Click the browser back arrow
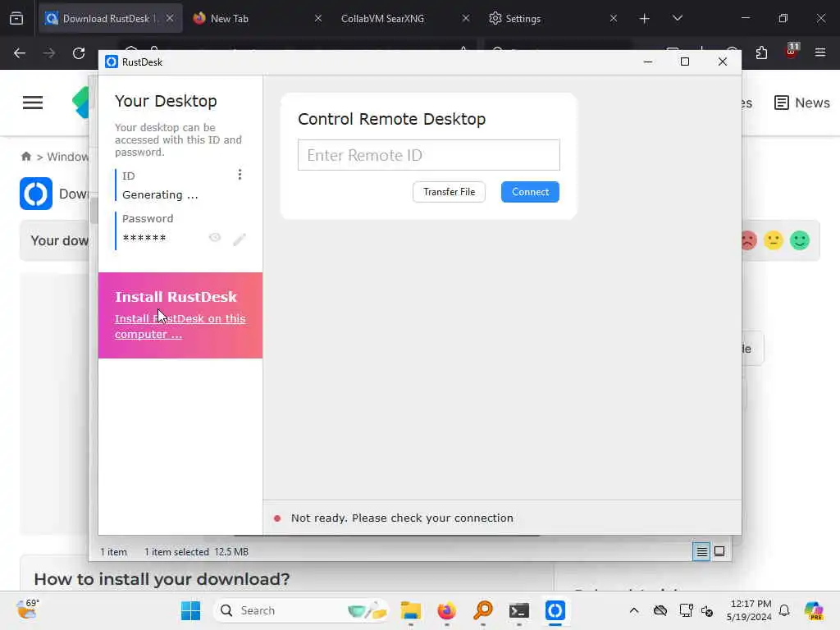Screen dimensions: 840x630 pos(20,53)
